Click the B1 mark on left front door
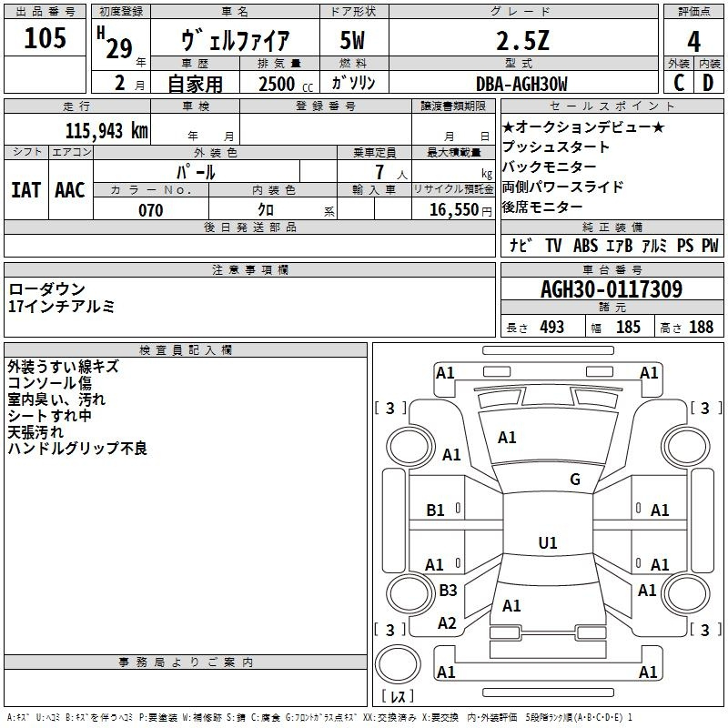 pos(435,510)
